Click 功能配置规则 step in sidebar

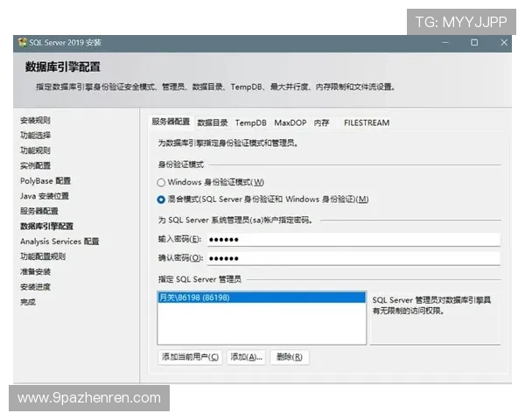tap(43, 256)
